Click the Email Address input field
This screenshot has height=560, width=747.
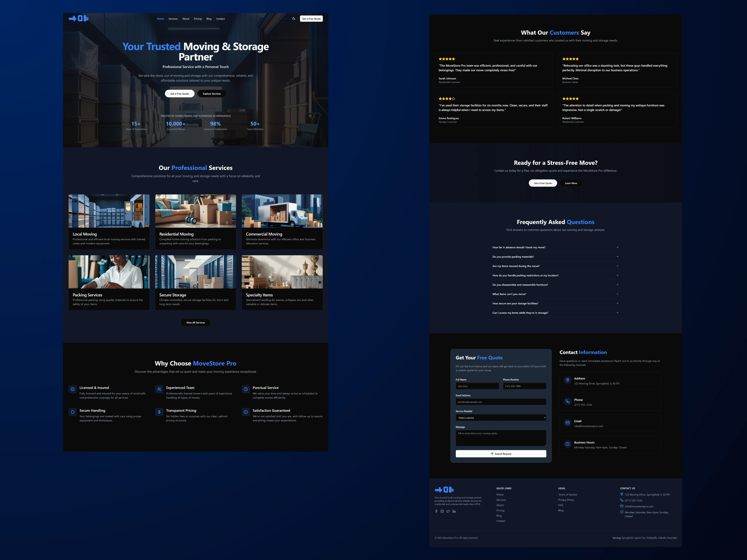click(501, 402)
